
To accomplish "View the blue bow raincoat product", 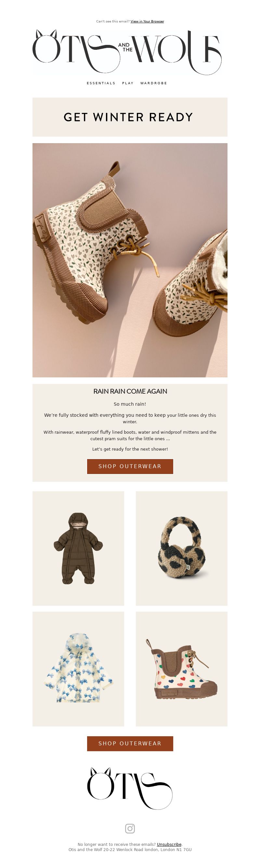I will [78, 669].
